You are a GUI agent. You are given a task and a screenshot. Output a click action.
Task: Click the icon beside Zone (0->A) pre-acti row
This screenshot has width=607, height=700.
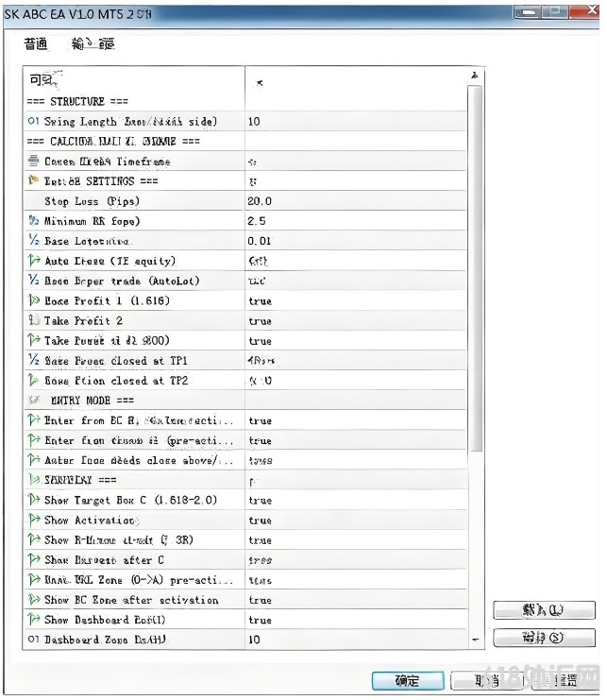coord(33,579)
